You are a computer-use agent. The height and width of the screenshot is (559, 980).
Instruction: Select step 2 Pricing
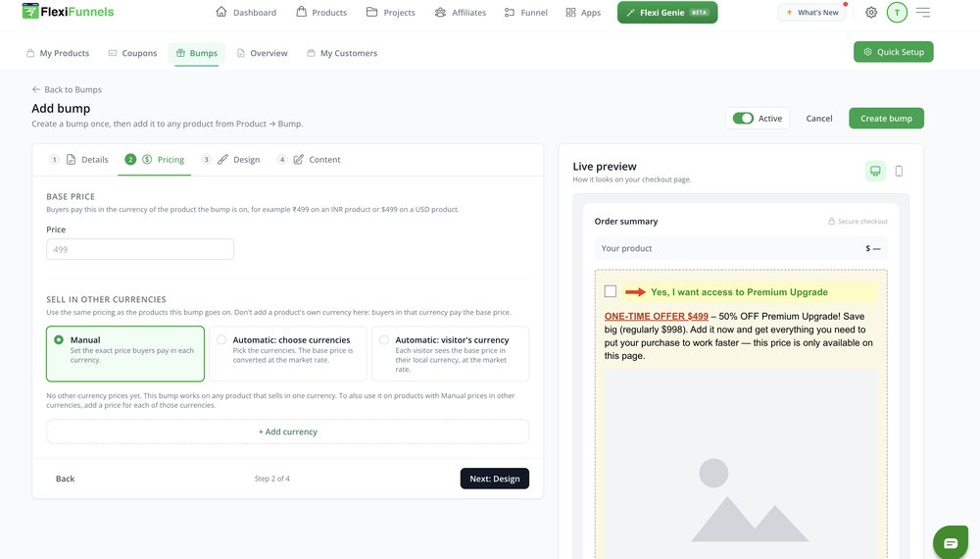point(155,160)
